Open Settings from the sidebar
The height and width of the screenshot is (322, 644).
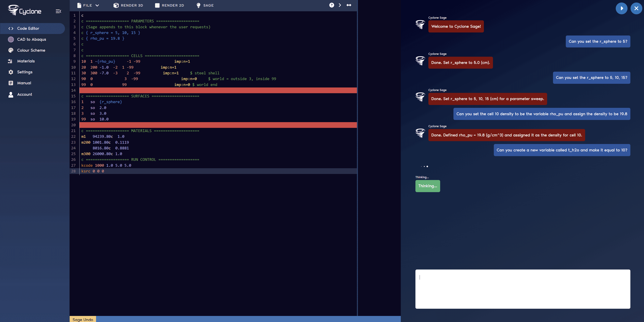click(x=25, y=72)
